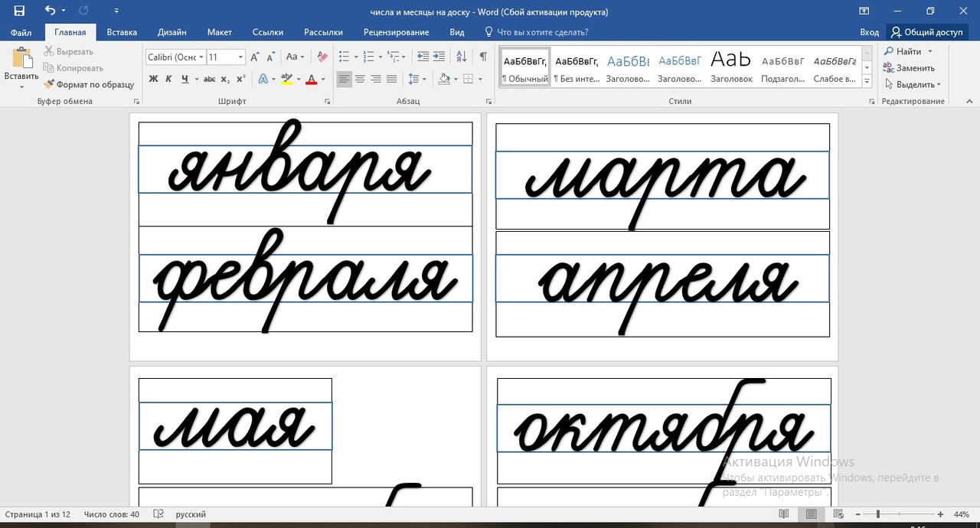Toggle italic formatting (К)
This screenshot has width=980, height=528.
tap(169, 79)
